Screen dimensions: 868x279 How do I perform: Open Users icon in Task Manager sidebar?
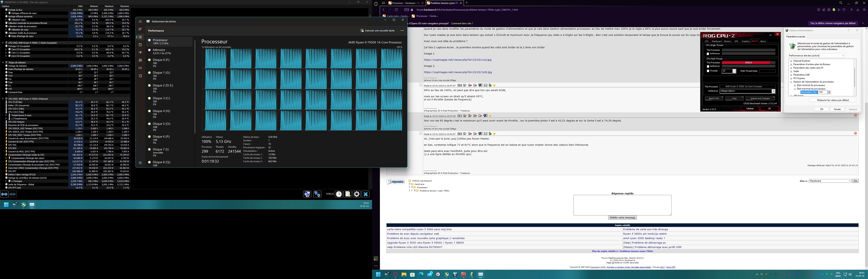(140, 60)
